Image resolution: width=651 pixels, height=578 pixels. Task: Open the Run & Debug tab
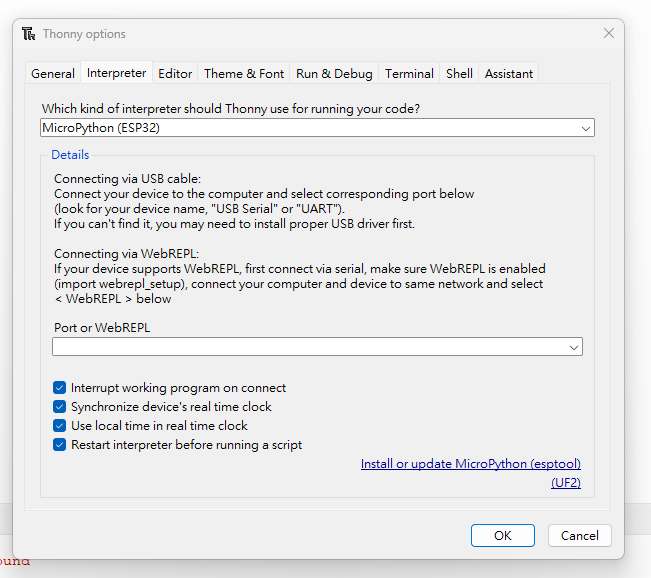coord(334,73)
